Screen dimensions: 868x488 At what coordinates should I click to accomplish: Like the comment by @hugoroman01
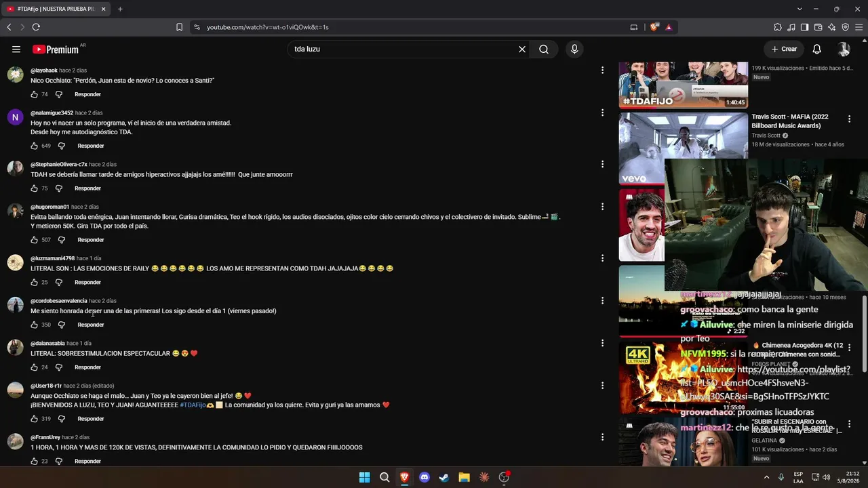click(35, 240)
